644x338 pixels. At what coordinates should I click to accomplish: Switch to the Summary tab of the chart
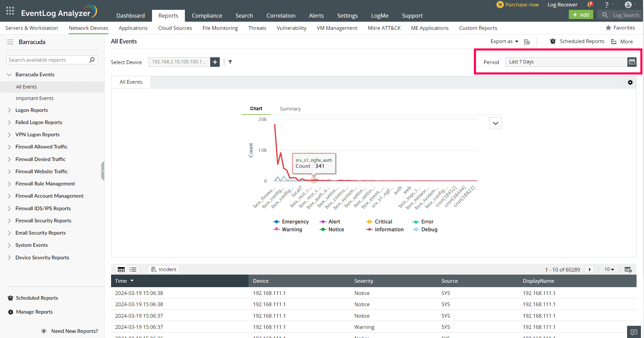(290, 108)
